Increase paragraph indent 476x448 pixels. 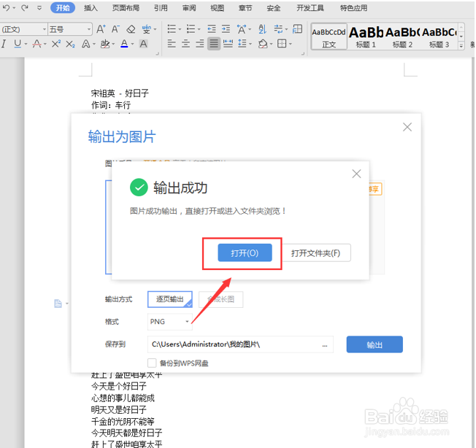226,29
